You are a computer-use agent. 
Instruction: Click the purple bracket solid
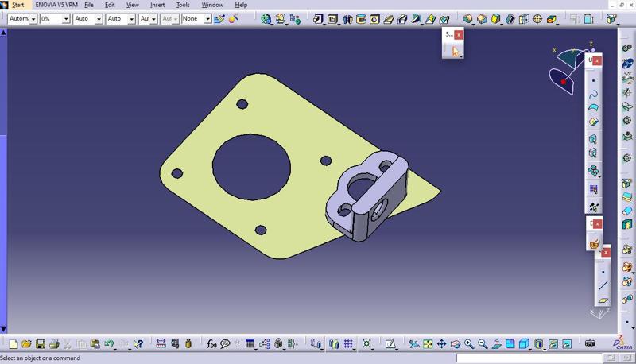click(x=367, y=195)
